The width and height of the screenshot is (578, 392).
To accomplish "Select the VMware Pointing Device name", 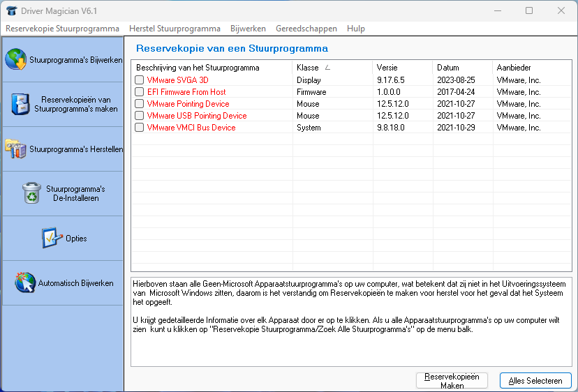I will click(188, 103).
